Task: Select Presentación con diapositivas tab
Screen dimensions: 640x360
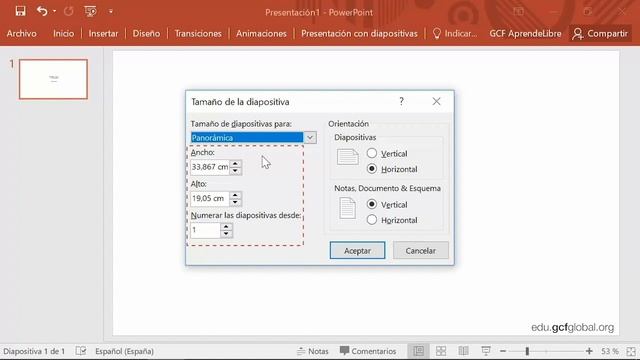Action: (x=359, y=33)
